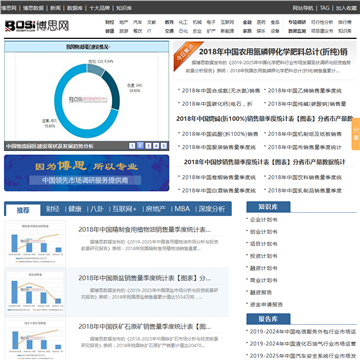
Task: Open 资金申请报告 in the 知识库 sidebar
Action: point(266,304)
